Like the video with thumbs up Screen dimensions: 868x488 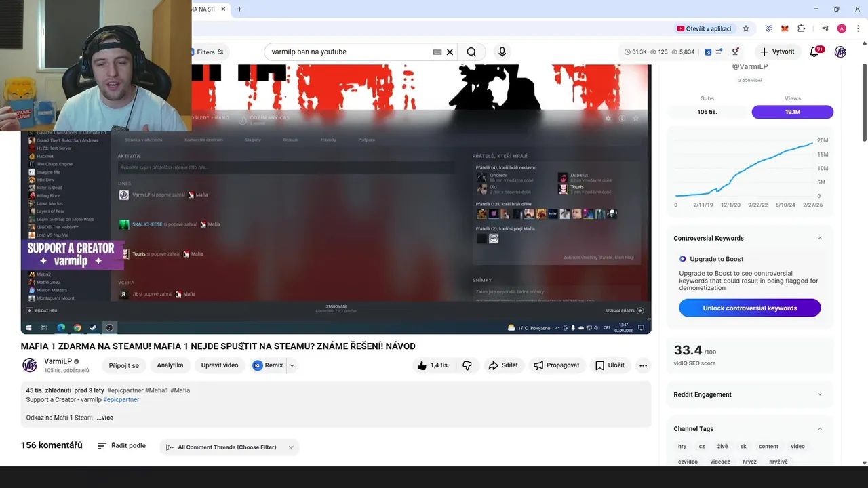click(433, 365)
